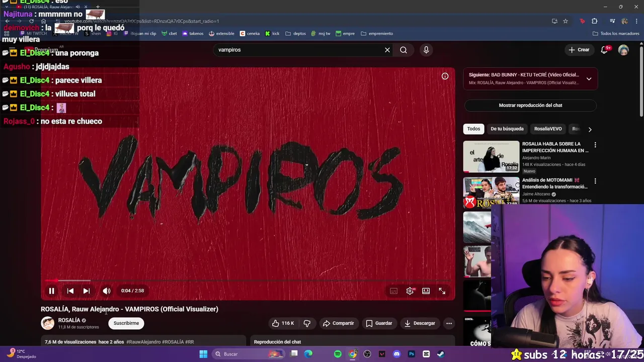Viewport: 644px width, 362px height.
Task: Click the video info card icon
Action: [445, 76]
